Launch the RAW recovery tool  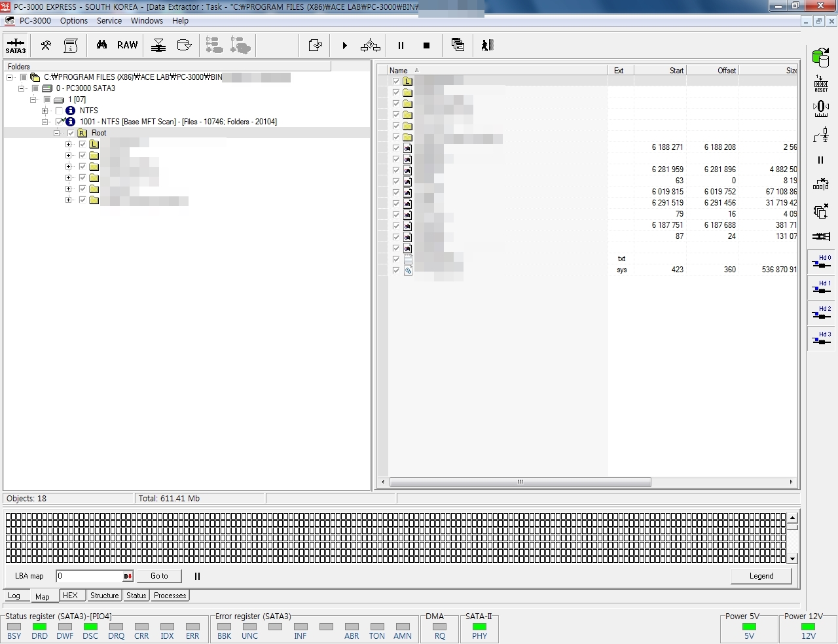[x=128, y=45]
